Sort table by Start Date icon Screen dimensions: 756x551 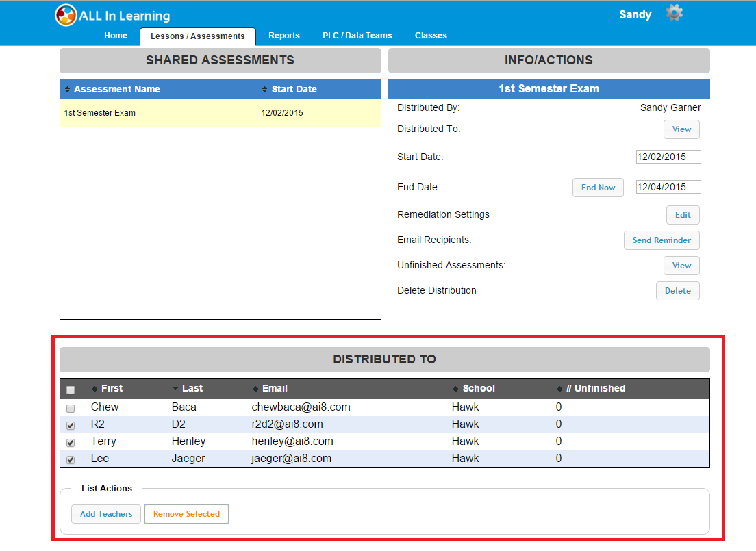point(265,90)
